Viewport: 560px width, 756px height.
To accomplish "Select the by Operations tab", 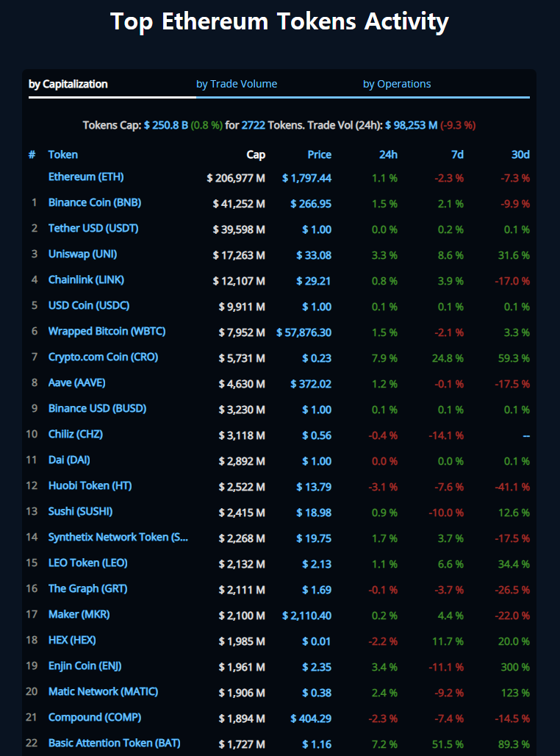I will tap(397, 84).
